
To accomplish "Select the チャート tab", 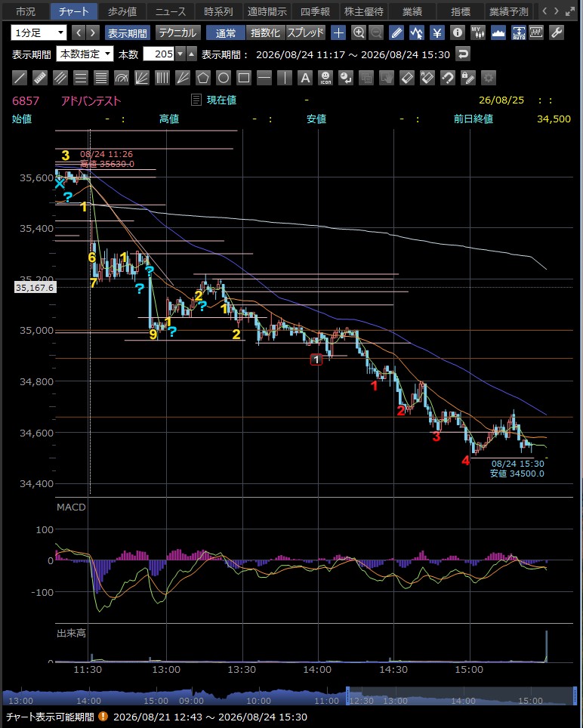I will tap(74, 11).
